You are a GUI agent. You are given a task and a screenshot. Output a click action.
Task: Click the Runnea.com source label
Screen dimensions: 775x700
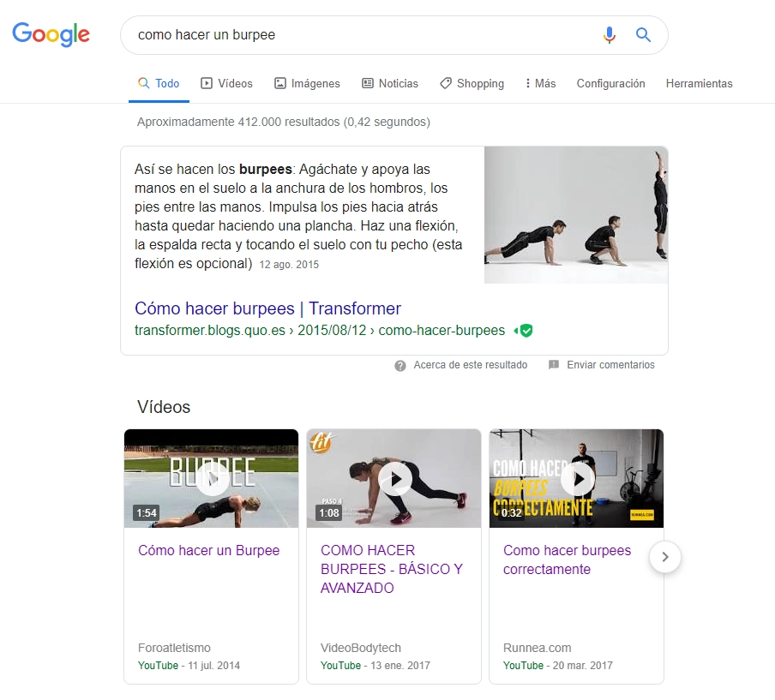coord(538,648)
